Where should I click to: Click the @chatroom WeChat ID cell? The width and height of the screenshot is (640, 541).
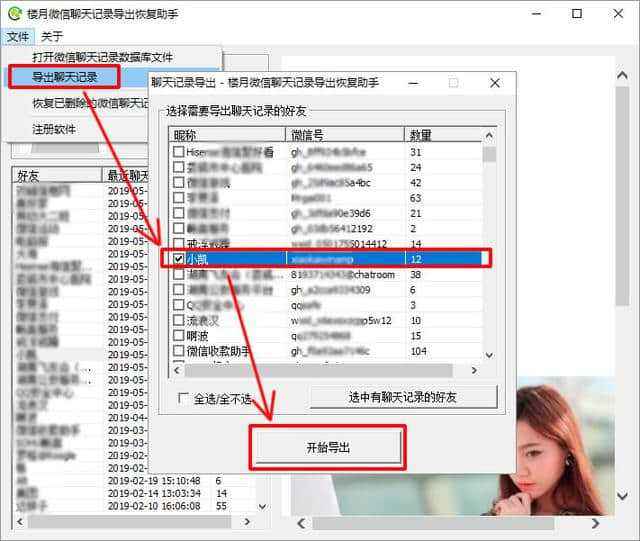click(343, 274)
